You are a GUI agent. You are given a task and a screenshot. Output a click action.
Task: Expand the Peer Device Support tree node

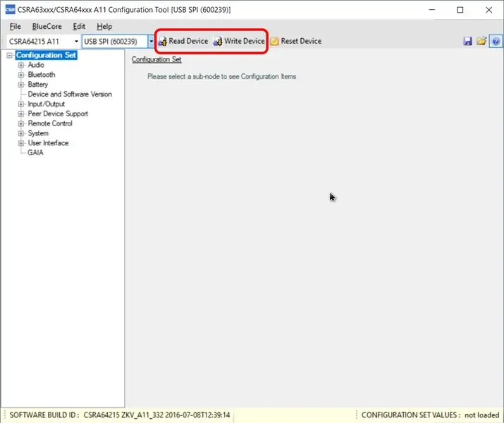(x=21, y=114)
